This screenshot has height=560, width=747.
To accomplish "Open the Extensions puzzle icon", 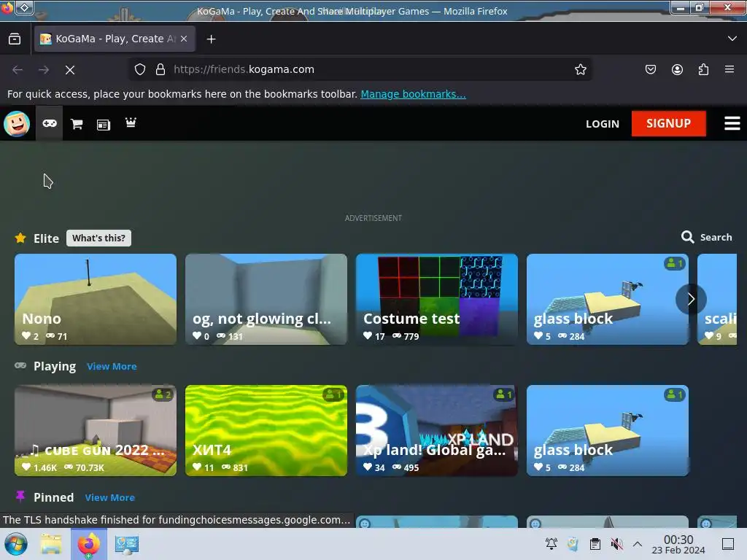I will [703, 69].
